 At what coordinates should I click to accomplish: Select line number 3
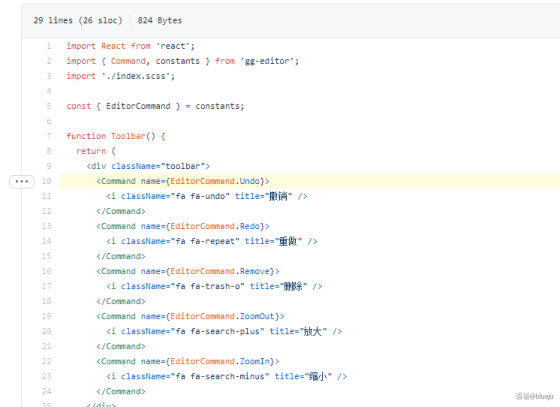point(49,76)
